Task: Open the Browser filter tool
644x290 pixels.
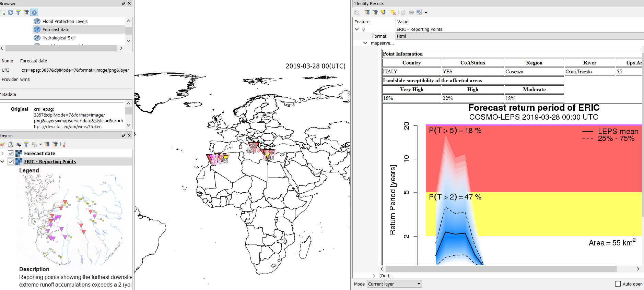Action: tap(18, 12)
